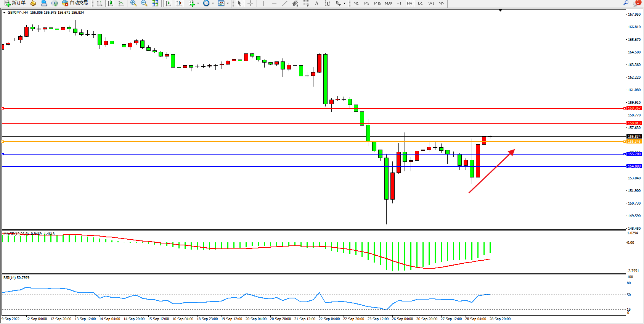Select the vertical line drawing tool

coord(263,3)
